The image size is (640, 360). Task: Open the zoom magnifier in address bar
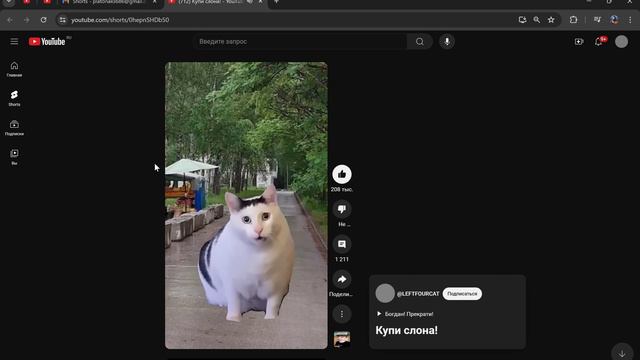[537, 20]
